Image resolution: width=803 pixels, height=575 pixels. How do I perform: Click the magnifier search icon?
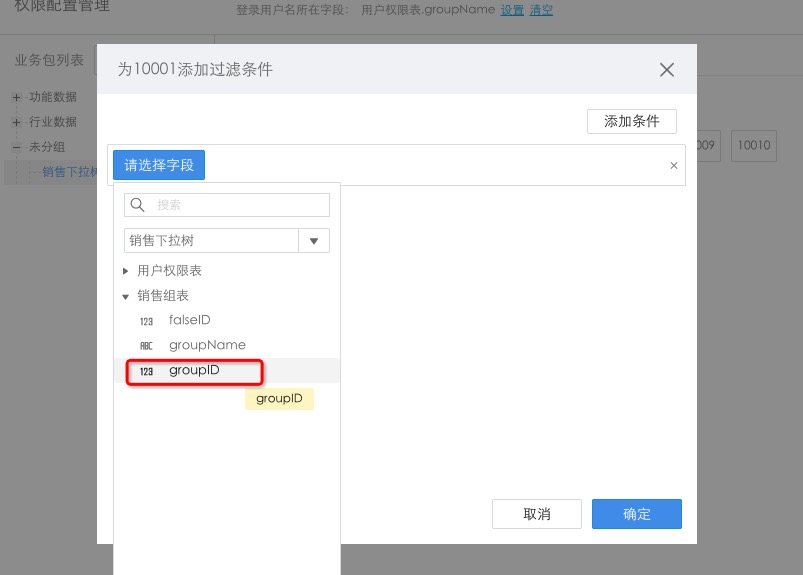137,205
